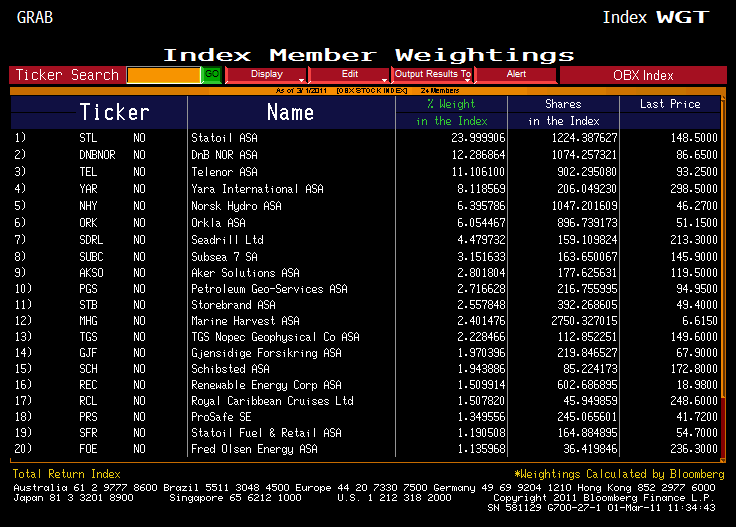The height and width of the screenshot is (527, 736).
Task: Click the name Telenor ASA
Action: (x=224, y=172)
